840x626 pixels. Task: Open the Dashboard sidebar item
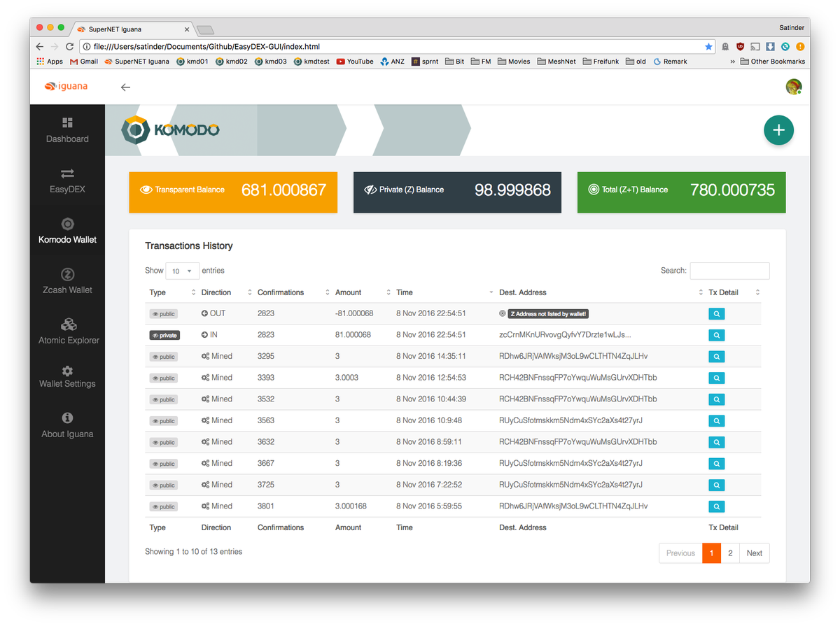[x=67, y=130]
